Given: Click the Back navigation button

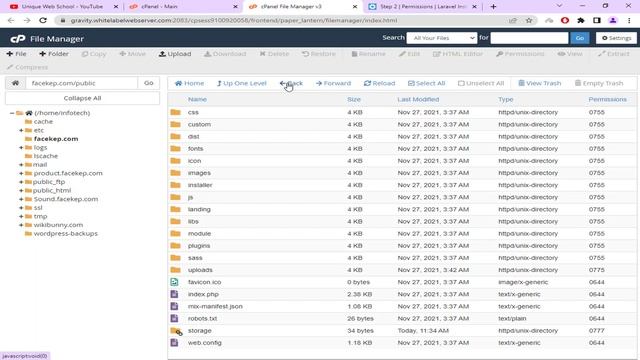Looking at the screenshot, I should [291, 83].
